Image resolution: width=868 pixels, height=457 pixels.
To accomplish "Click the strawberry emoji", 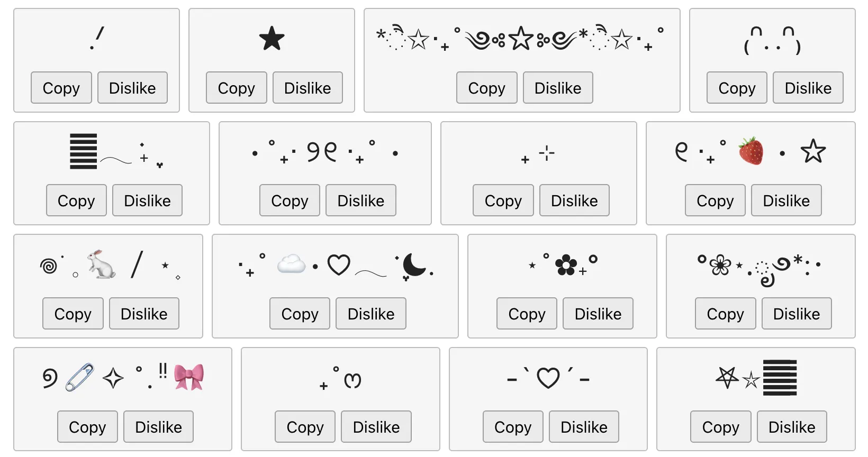I will [x=751, y=151].
